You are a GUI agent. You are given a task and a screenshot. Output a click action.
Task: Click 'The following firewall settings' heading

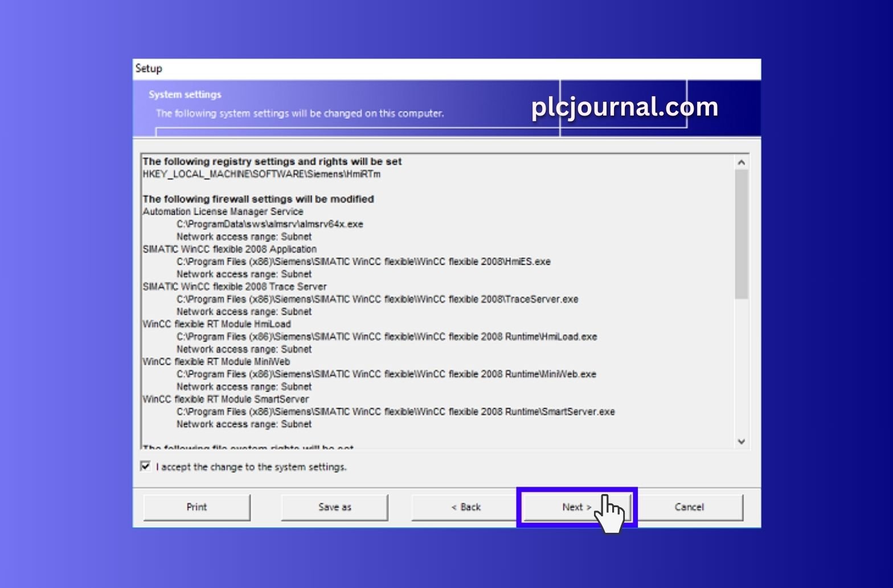point(258,199)
